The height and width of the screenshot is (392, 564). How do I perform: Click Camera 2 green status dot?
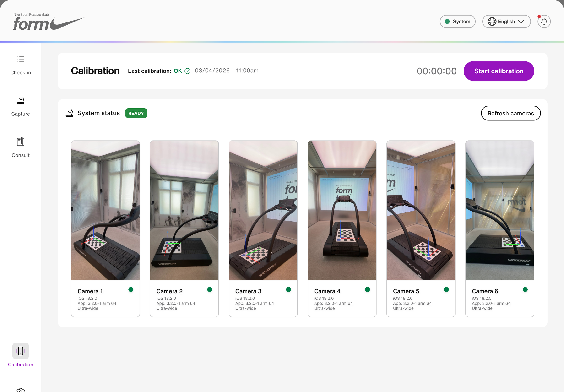pos(210,290)
